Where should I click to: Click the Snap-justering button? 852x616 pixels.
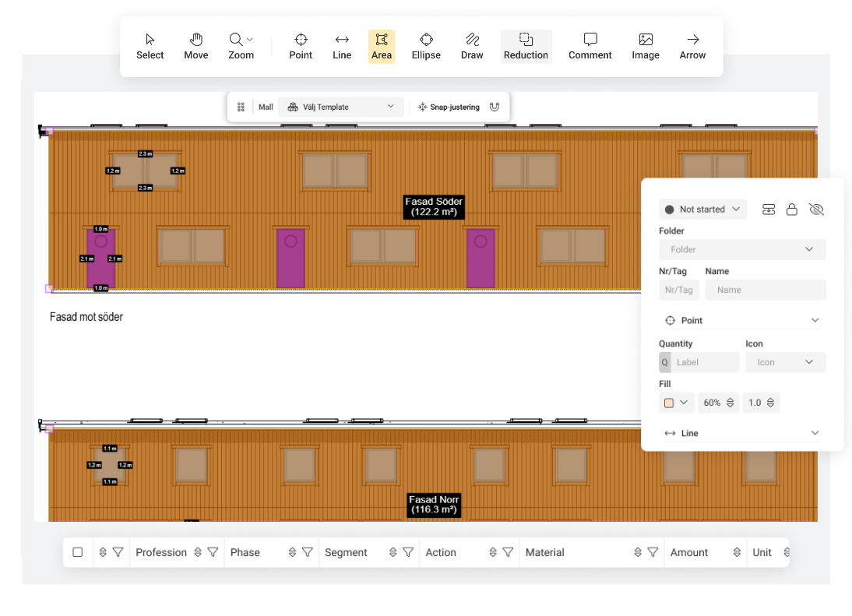tap(449, 107)
